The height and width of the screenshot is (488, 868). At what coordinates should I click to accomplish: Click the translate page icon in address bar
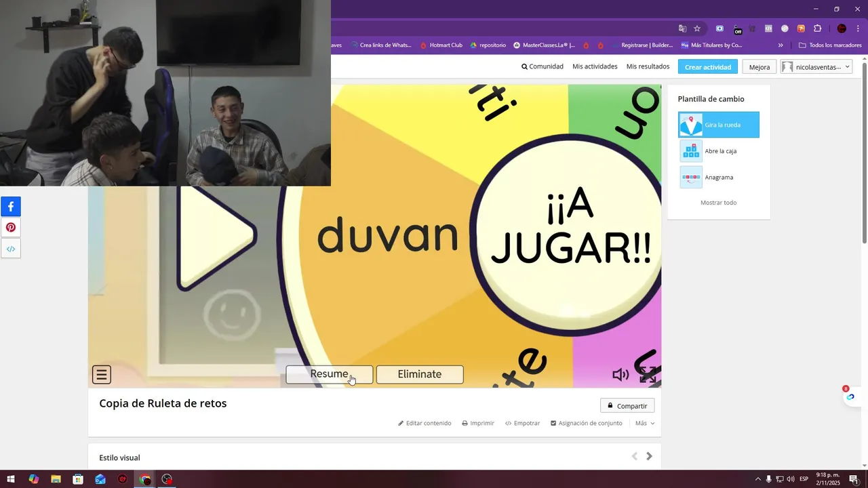(x=683, y=28)
